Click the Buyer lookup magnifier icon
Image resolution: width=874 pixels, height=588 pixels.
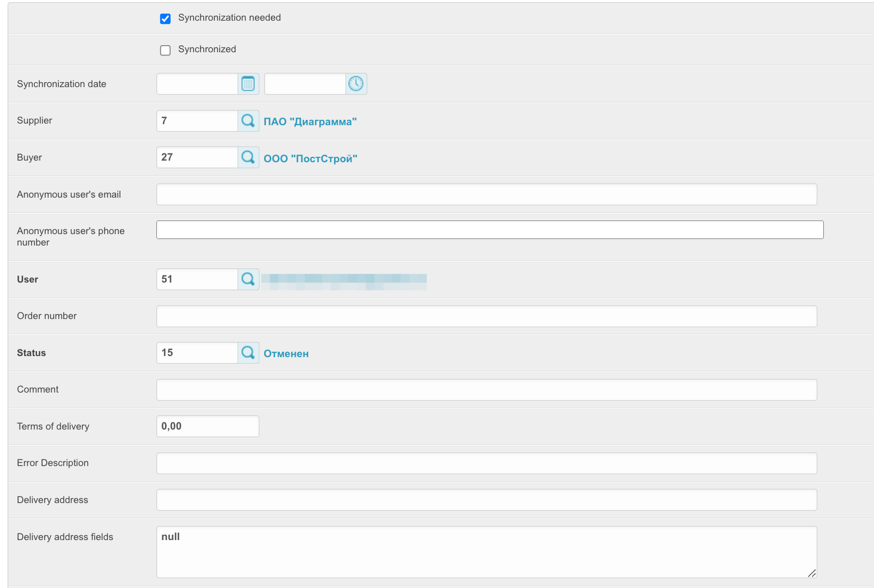pyautogui.click(x=248, y=157)
